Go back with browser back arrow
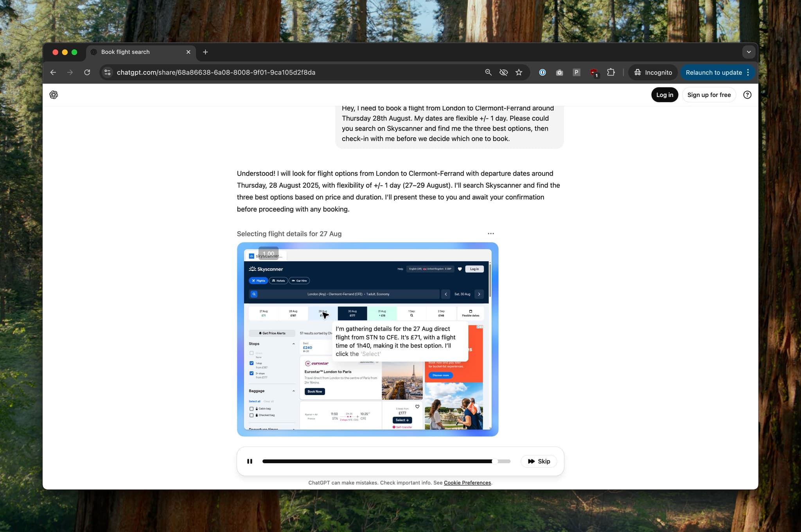Viewport: 801px width, 532px height. (x=53, y=72)
